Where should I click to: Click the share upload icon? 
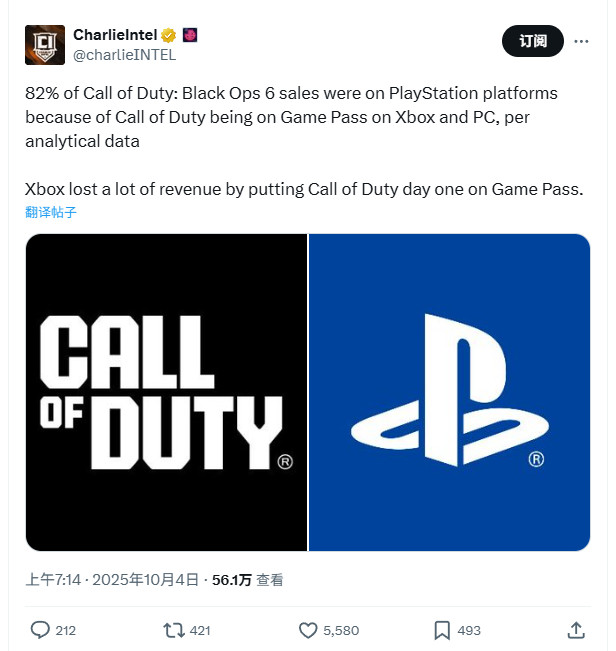tap(576, 630)
